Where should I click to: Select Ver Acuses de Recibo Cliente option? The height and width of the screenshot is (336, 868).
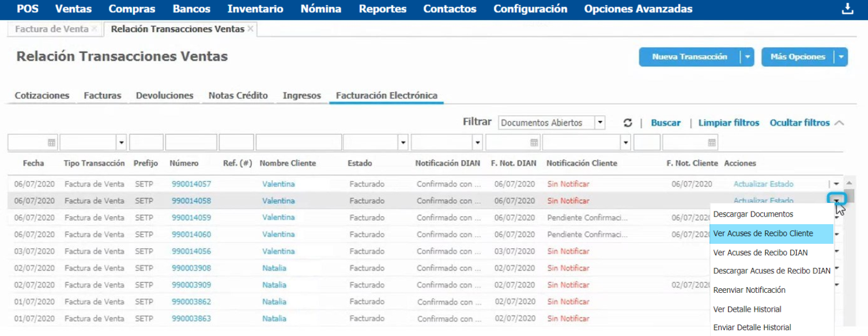tap(763, 233)
